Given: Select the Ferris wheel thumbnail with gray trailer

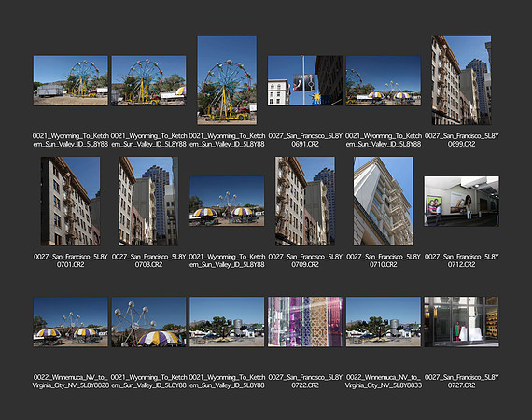Looking at the screenshot, I should click(x=71, y=81).
